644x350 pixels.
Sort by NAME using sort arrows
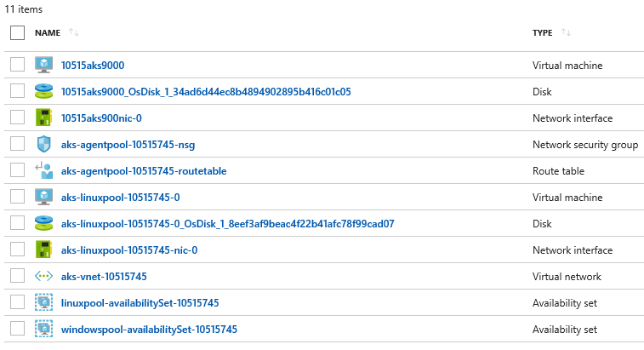tap(74, 32)
